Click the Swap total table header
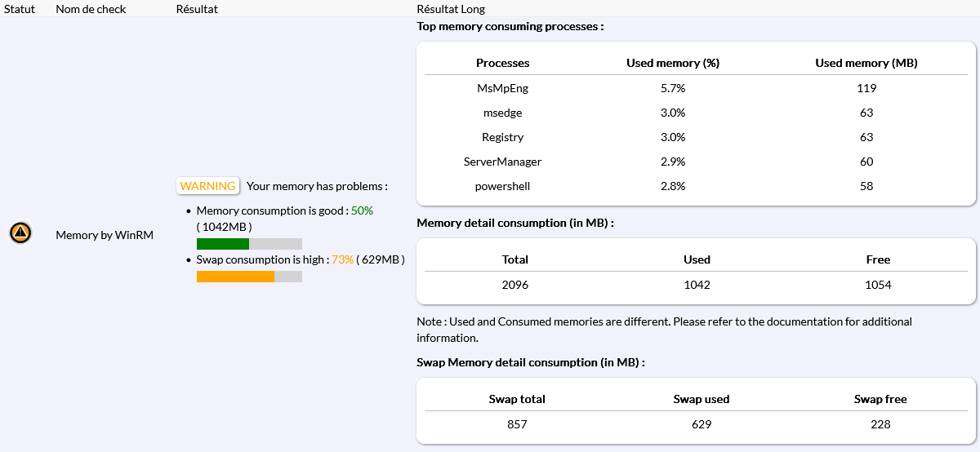The width and height of the screenshot is (980, 452). pos(517,399)
